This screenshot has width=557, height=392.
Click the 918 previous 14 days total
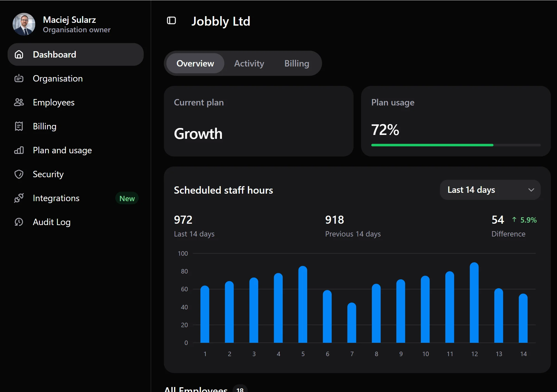(x=334, y=220)
